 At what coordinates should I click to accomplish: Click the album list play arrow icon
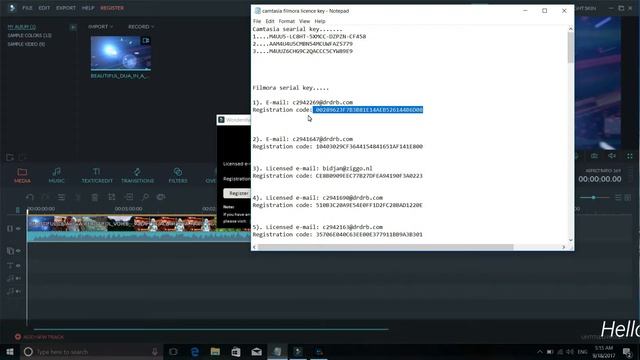tap(73, 27)
